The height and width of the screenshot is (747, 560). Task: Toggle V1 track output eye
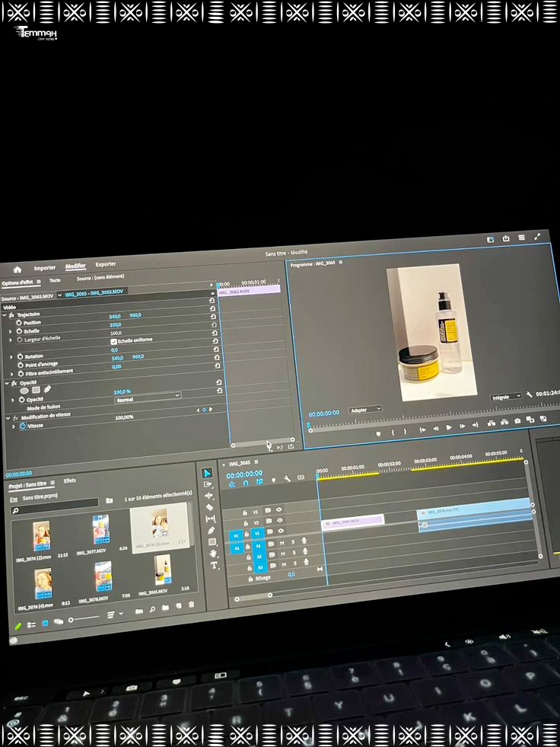(x=281, y=531)
